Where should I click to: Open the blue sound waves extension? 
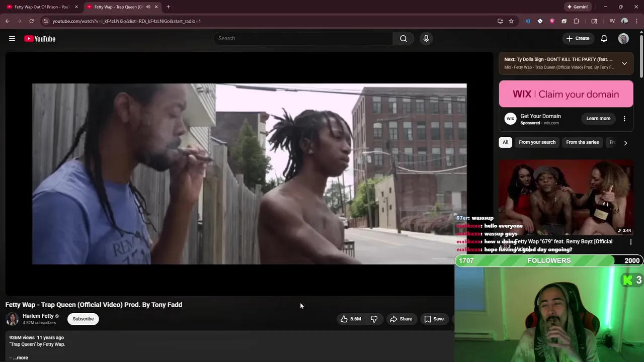(x=528, y=21)
